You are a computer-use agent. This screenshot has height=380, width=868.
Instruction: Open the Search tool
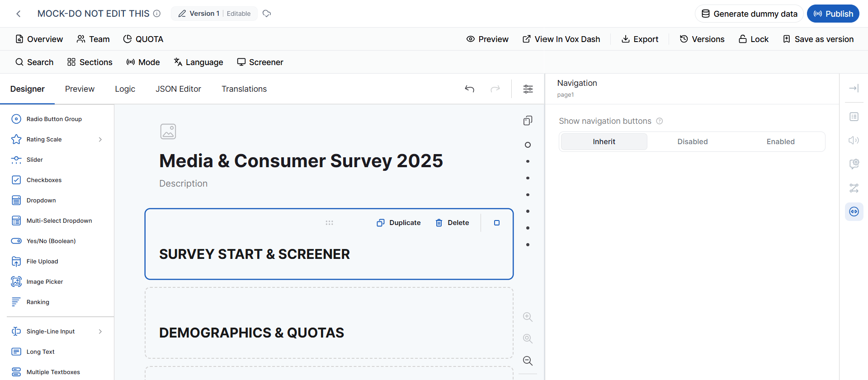34,62
